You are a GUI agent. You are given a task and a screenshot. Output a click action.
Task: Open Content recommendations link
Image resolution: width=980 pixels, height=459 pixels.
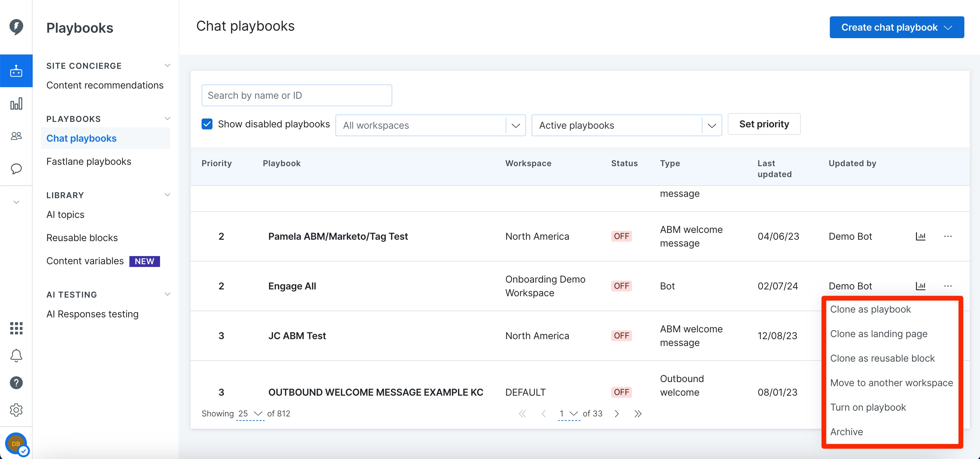(x=105, y=85)
